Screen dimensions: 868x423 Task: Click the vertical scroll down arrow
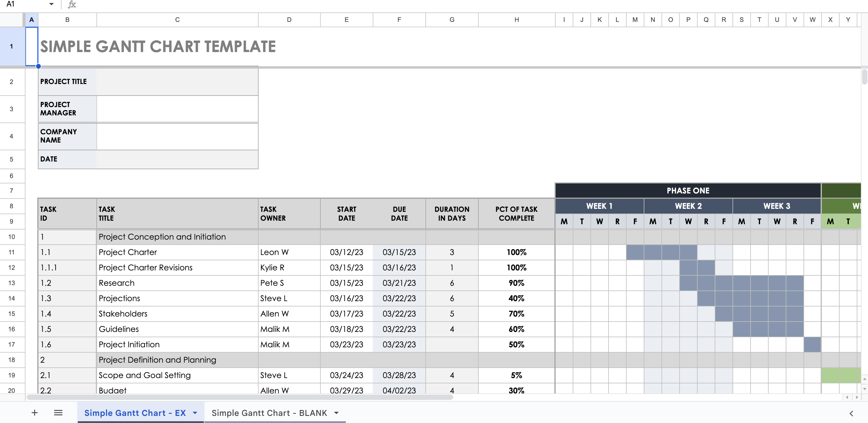(864, 388)
